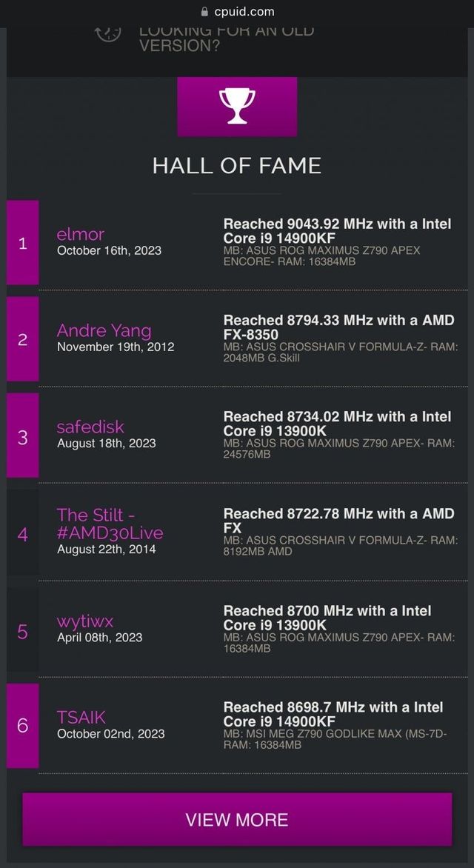
Task: Click the rank 6 purple badge
Action: coord(23,725)
